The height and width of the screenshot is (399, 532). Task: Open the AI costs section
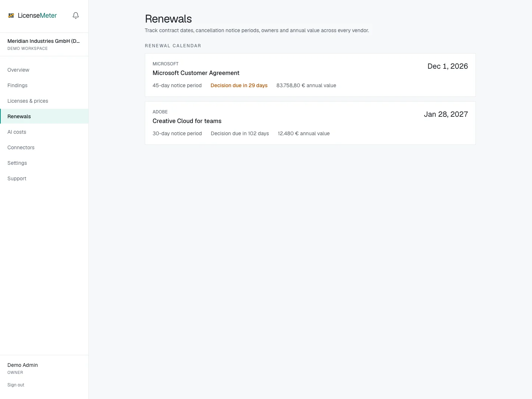[44, 132]
